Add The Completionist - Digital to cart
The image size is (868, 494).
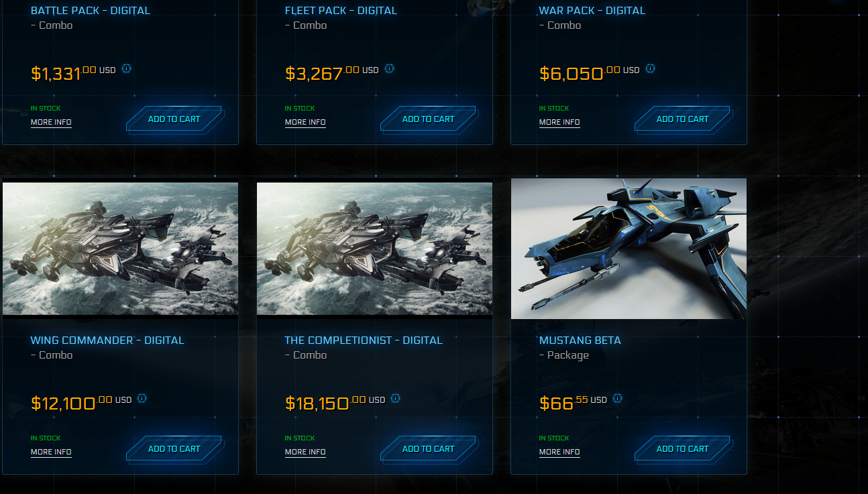429,449
